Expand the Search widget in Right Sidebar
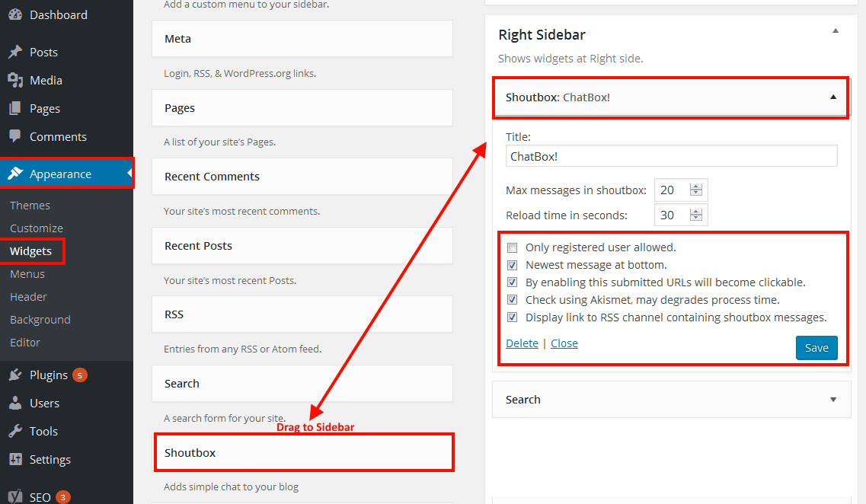Screen dimensions: 866x504 pos(833,400)
